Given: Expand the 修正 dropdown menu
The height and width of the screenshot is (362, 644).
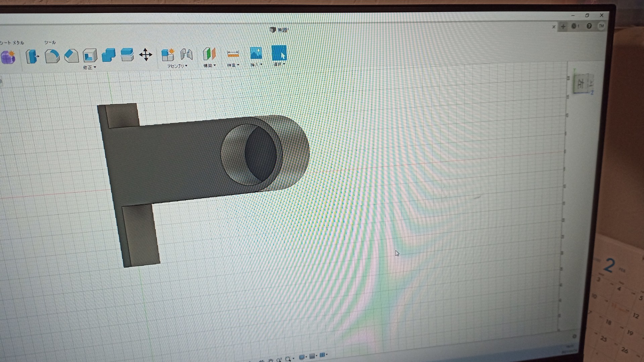Looking at the screenshot, I should 90,67.
